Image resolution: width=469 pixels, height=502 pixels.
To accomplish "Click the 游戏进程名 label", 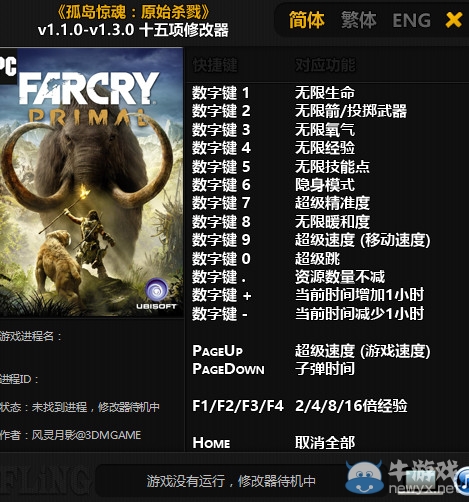I will pos(31,336).
